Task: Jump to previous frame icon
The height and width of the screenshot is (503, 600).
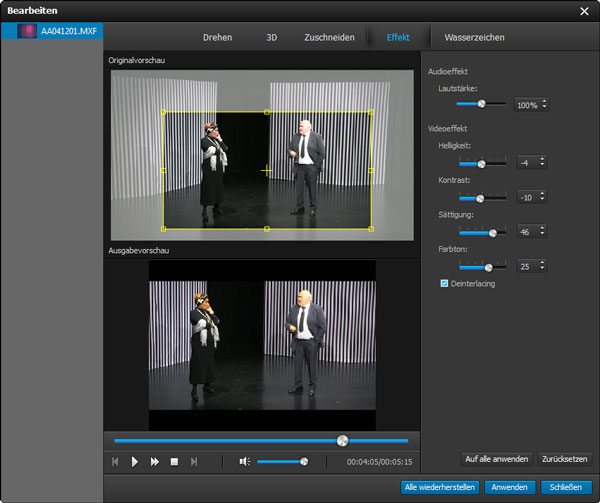Action: (x=116, y=462)
